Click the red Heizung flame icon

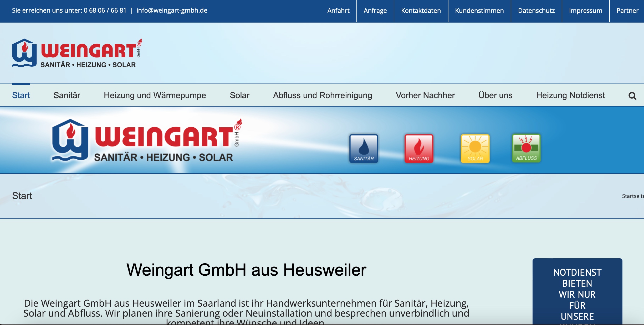click(419, 149)
